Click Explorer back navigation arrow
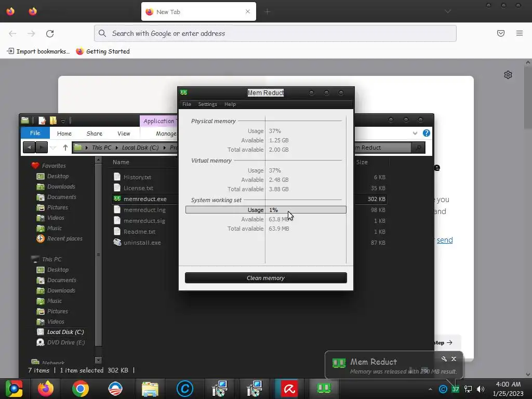The height and width of the screenshot is (399, 532). (x=29, y=148)
